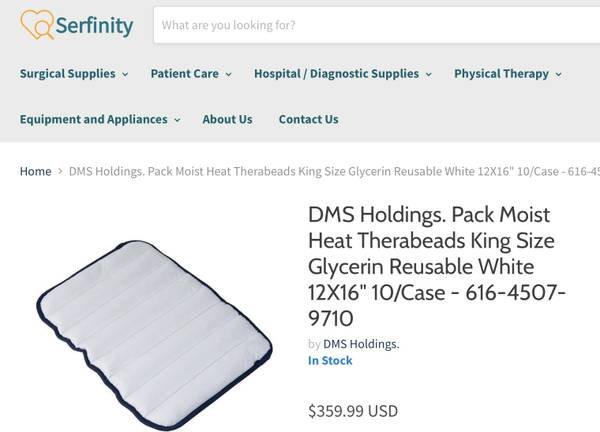Click the breadcrumb separator arrow after Home

click(x=60, y=171)
